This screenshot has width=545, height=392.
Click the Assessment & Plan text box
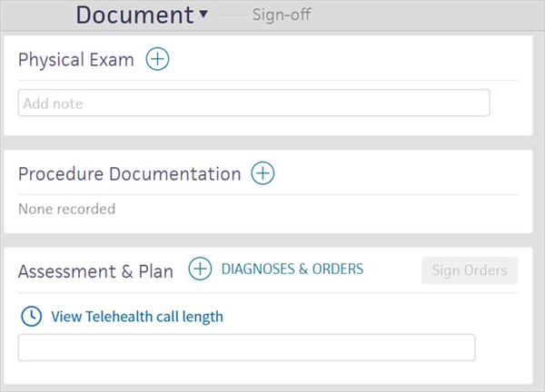246,348
